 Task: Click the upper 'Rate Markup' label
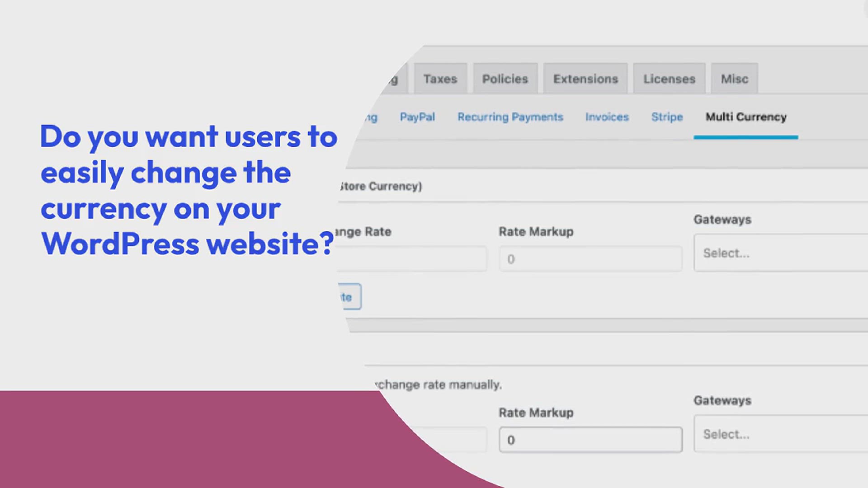[536, 232]
